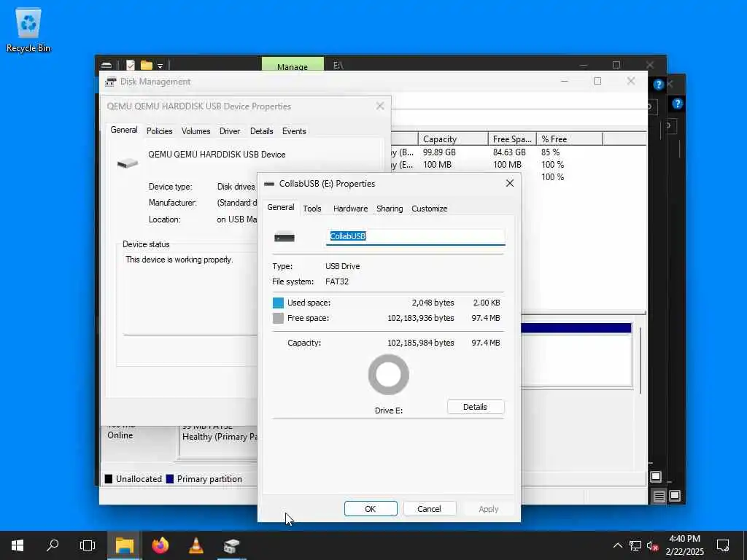Screen dimensions: 747x560
Task: Open the Hardware tab in CollabUSB Properties
Action: click(350, 209)
